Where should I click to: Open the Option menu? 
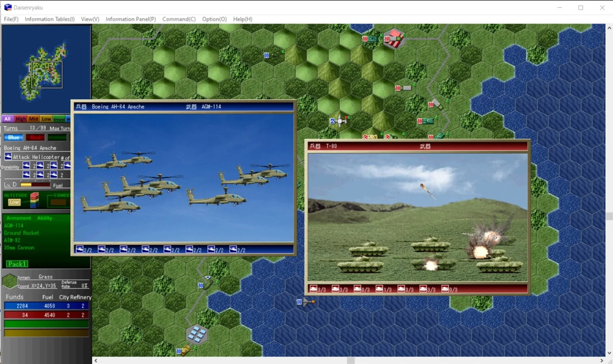pyautogui.click(x=214, y=19)
